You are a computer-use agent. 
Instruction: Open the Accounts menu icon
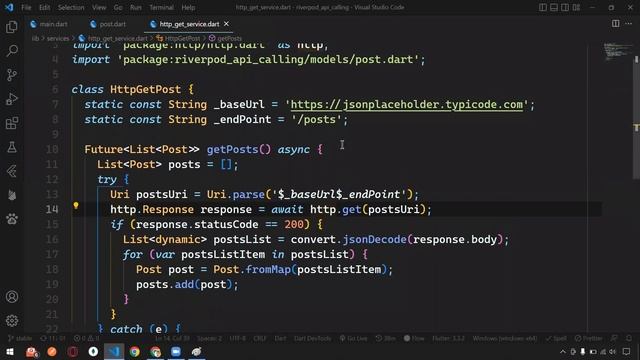(12, 297)
